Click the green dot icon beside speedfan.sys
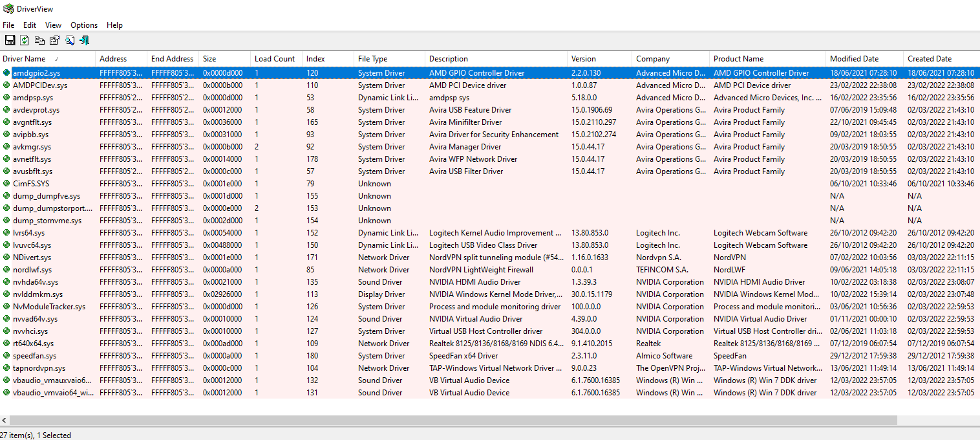This screenshot has height=440, width=980. (x=6, y=356)
